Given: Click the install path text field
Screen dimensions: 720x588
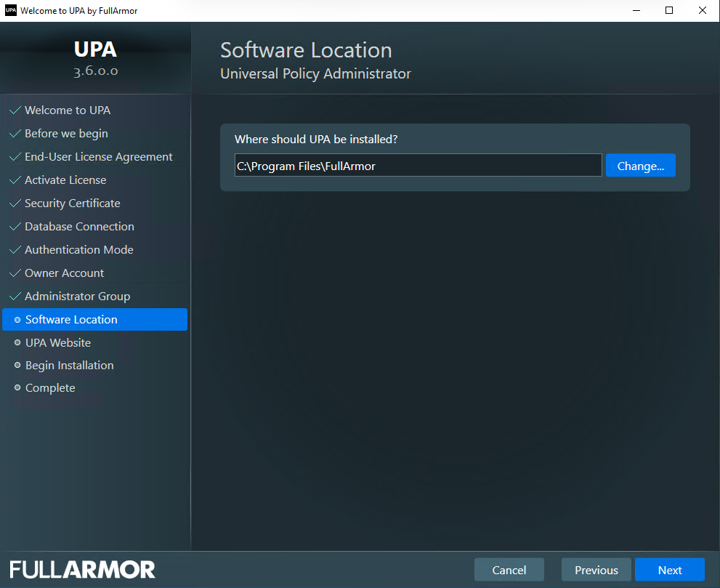Looking at the screenshot, I should 418,166.
